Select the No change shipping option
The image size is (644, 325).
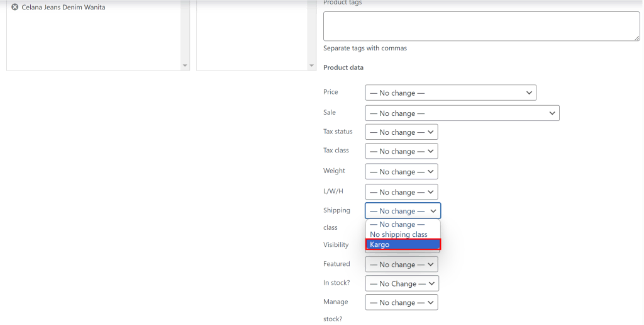[397, 224]
